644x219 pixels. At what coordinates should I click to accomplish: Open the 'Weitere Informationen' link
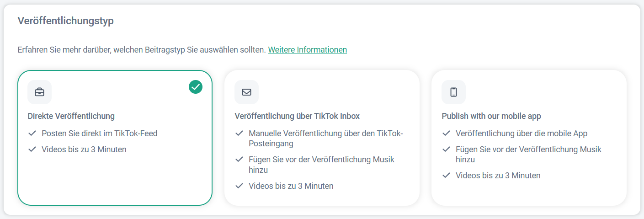307,50
